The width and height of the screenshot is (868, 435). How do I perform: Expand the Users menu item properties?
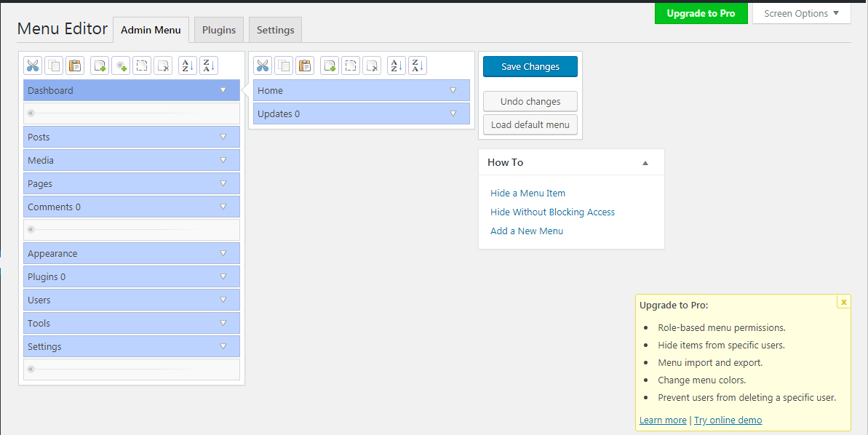[x=223, y=300]
